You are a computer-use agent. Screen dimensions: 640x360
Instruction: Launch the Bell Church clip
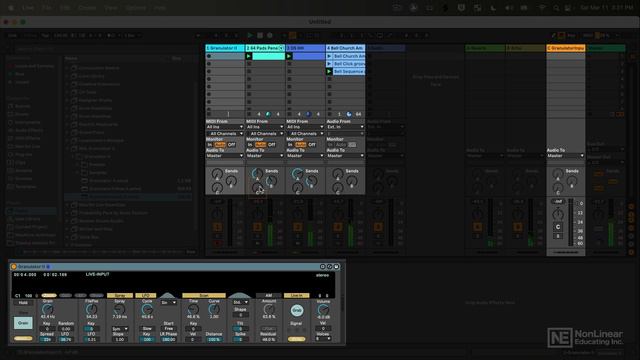[329, 56]
